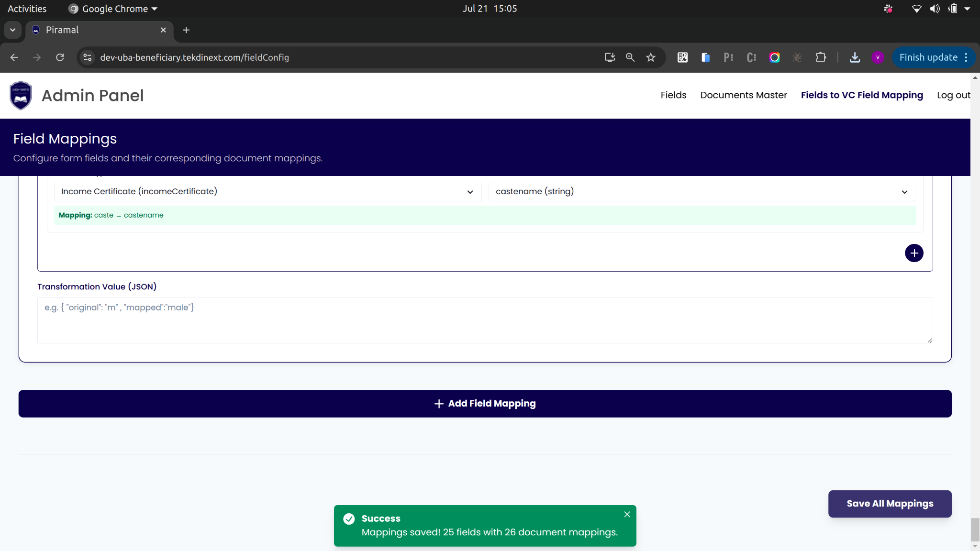The width and height of the screenshot is (980, 551).
Task: Go to Documents Master page
Action: [x=743, y=95]
